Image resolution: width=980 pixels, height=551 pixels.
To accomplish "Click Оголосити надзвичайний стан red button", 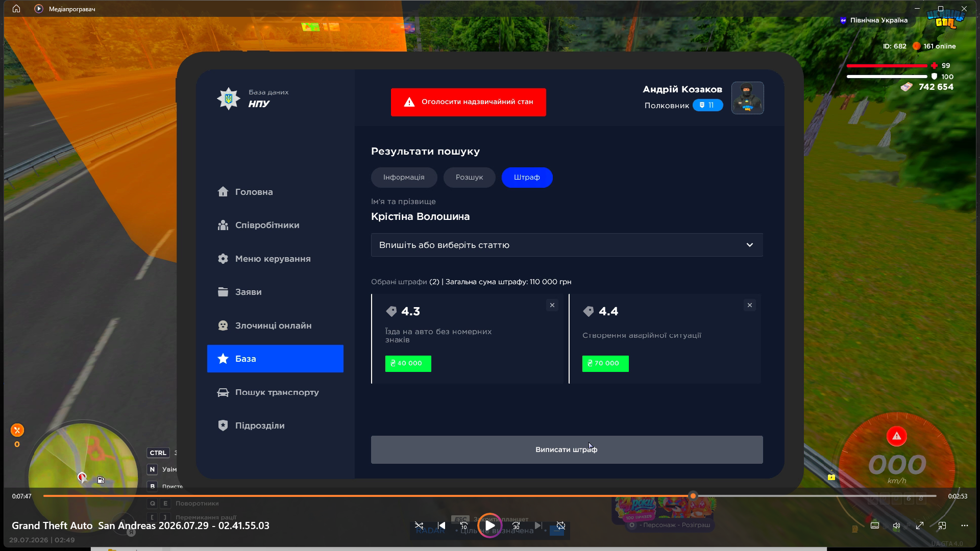I will pos(468,102).
